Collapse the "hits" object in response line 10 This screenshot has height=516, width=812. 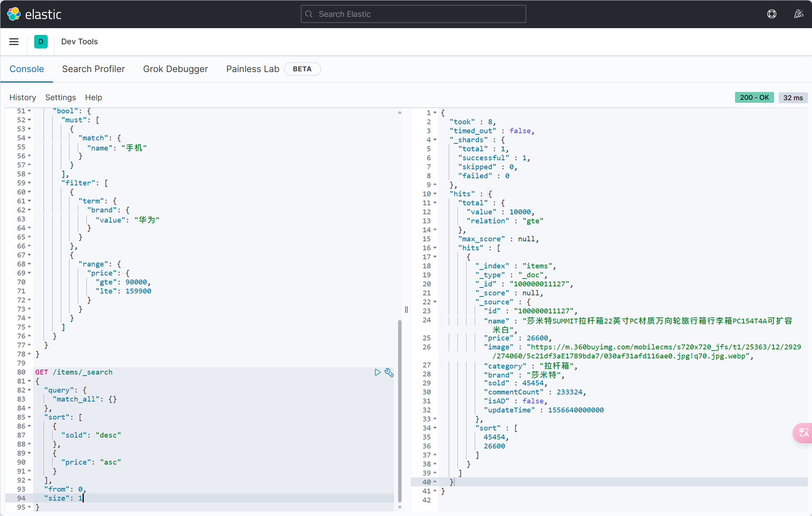point(435,194)
